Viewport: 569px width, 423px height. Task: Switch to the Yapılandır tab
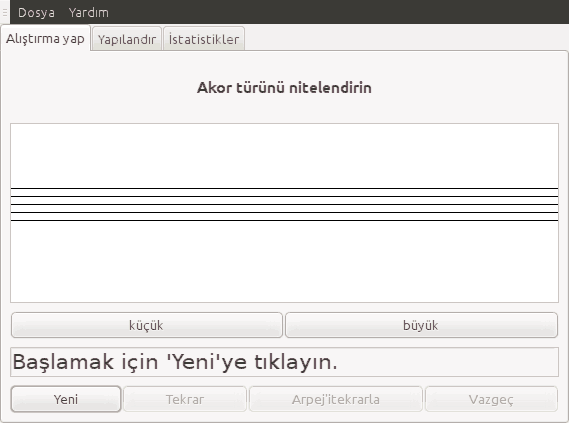127,39
